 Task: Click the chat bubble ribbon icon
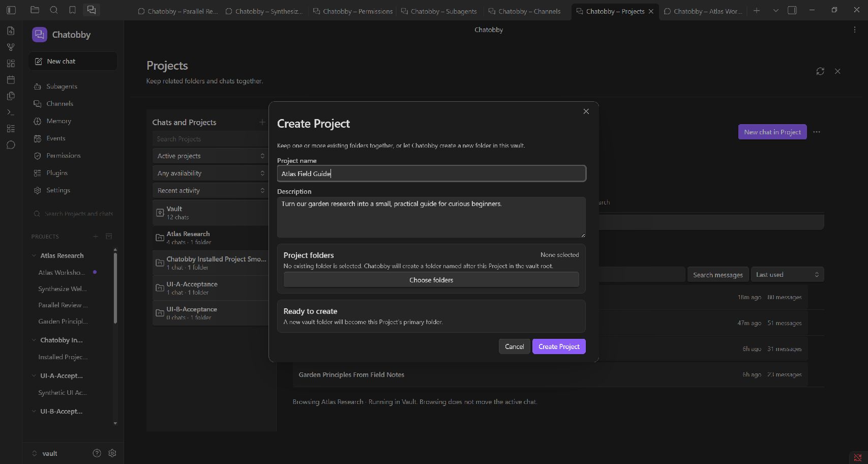11,145
